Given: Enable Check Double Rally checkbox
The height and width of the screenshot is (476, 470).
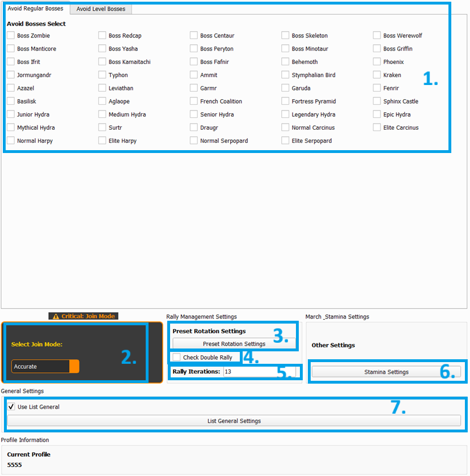Looking at the screenshot, I should coord(177,358).
